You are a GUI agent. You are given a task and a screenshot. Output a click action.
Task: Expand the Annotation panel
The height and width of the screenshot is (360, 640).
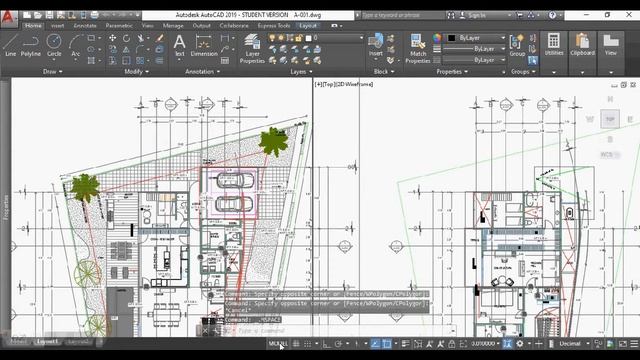[202, 71]
